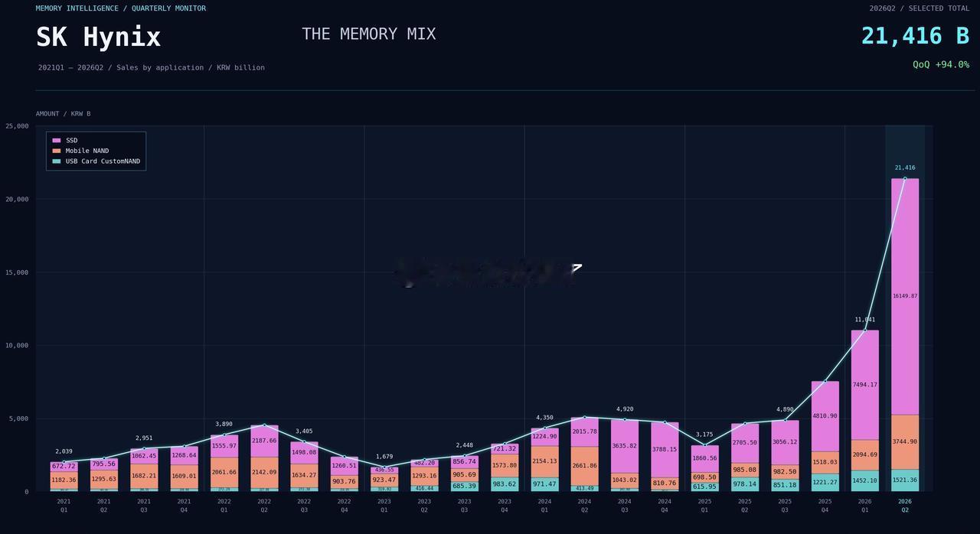
Task: Click 2024 Q4 Mobile NAND segment 810.76
Action: [x=665, y=484]
